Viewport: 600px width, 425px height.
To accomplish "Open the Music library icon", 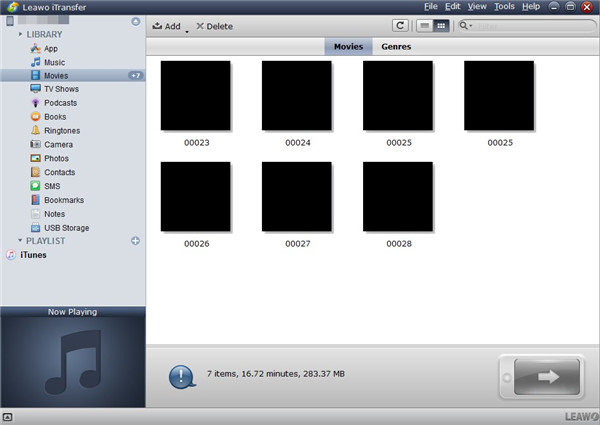I will pos(35,62).
